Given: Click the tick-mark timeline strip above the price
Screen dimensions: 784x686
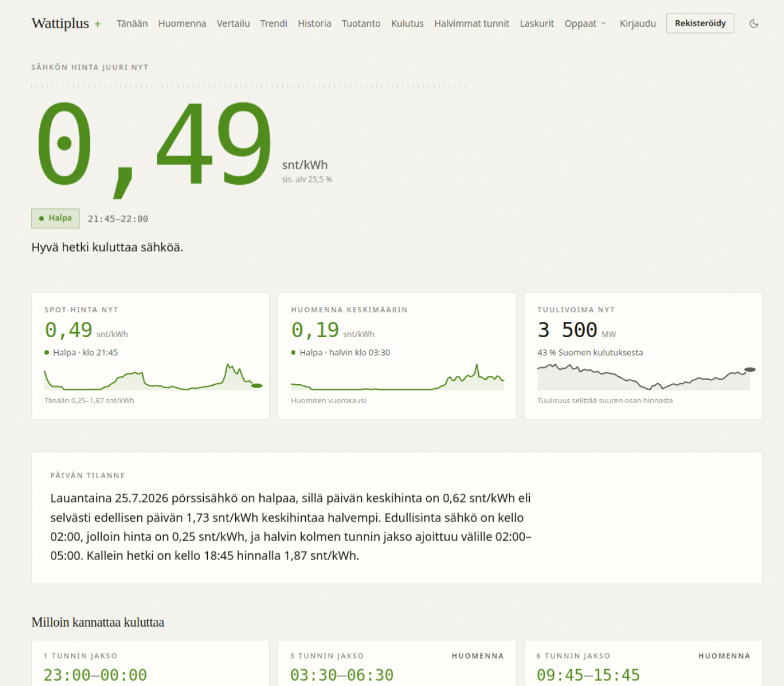Looking at the screenshot, I should pos(249,86).
